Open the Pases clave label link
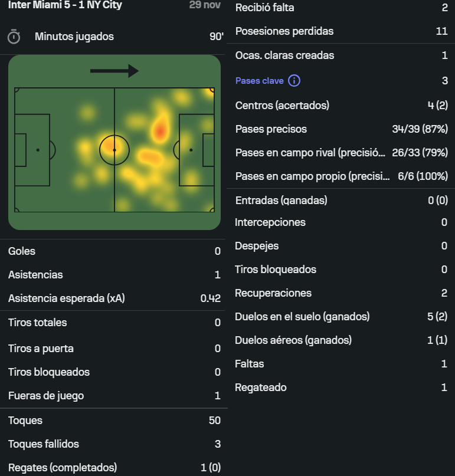Image resolution: width=455 pixels, height=476 pixels. coord(259,81)
